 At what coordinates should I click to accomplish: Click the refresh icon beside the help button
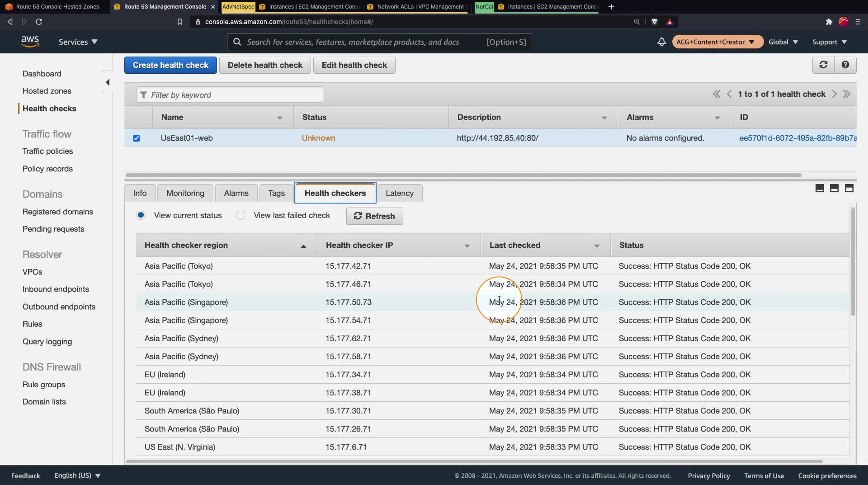[x=823, y=65]
